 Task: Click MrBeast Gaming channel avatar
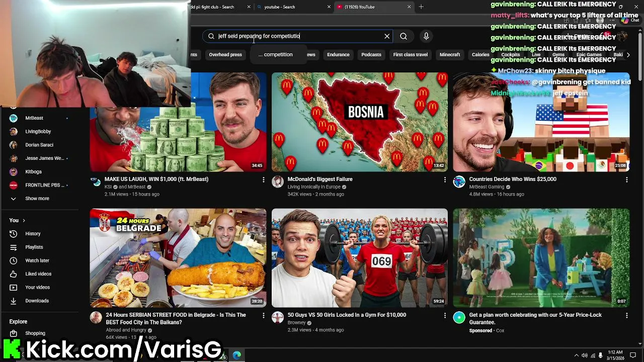tap(459, 182)
